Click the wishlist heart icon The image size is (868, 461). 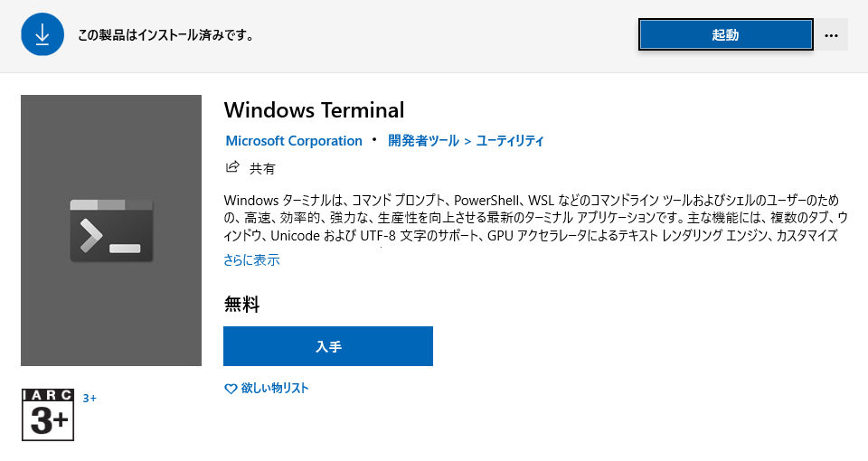pyautogui.click(x=231, y=389)
